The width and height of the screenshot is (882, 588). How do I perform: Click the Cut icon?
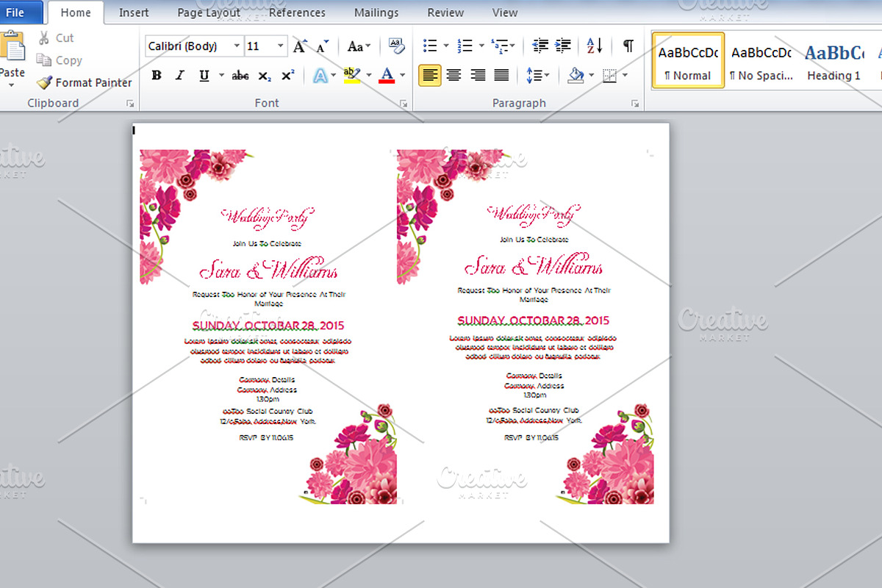click(44, 38)
